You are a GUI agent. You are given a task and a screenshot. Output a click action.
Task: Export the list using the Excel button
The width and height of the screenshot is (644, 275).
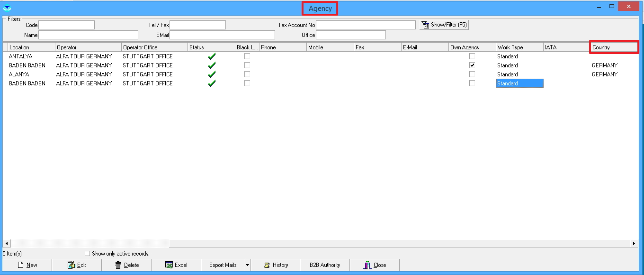[x=176, y=265]
